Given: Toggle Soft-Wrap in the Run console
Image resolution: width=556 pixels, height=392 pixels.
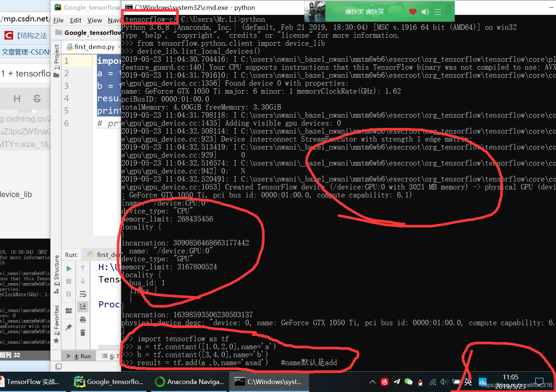Looking at the screenshot, I should (83, 294).
